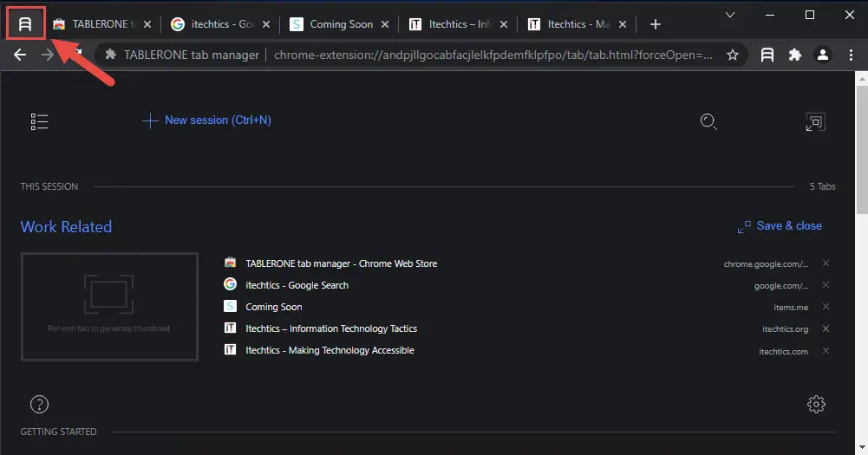Close the itechtics Google search tab
This screenshot has width=868, height=455.
coord(266,24)
